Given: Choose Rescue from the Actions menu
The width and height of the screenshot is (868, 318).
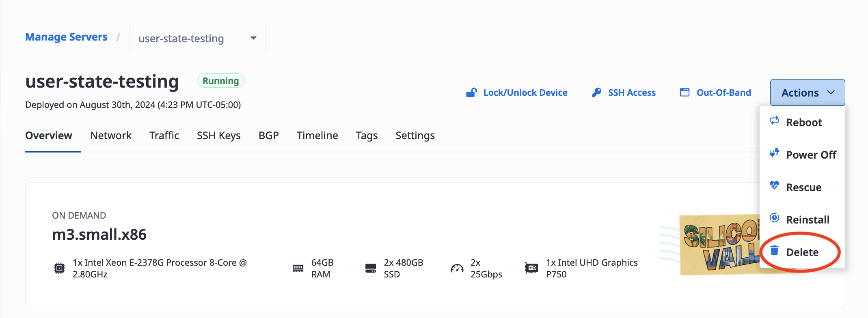Looking at the screenshot, I should 803,187.
